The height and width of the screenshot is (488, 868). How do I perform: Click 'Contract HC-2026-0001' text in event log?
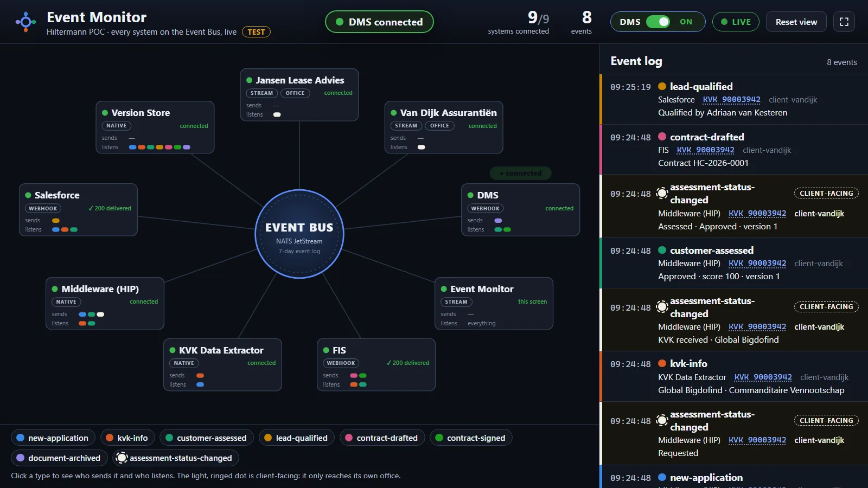click(703, 163)
